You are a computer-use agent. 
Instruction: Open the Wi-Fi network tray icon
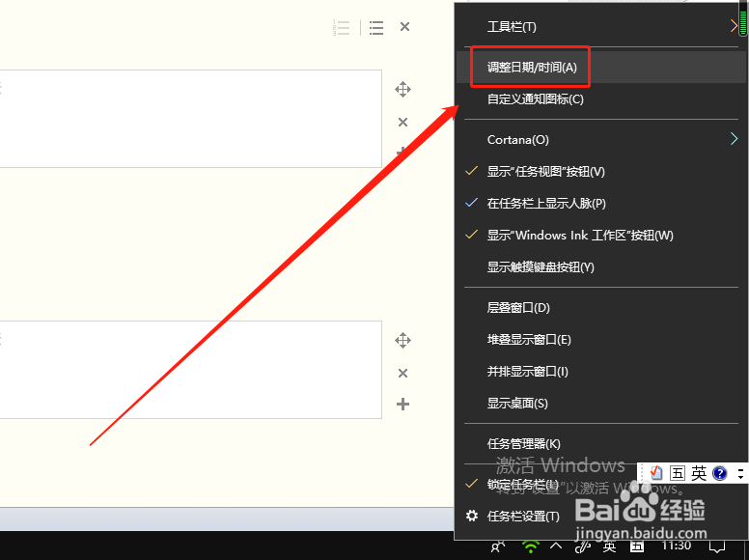[530, 547]
